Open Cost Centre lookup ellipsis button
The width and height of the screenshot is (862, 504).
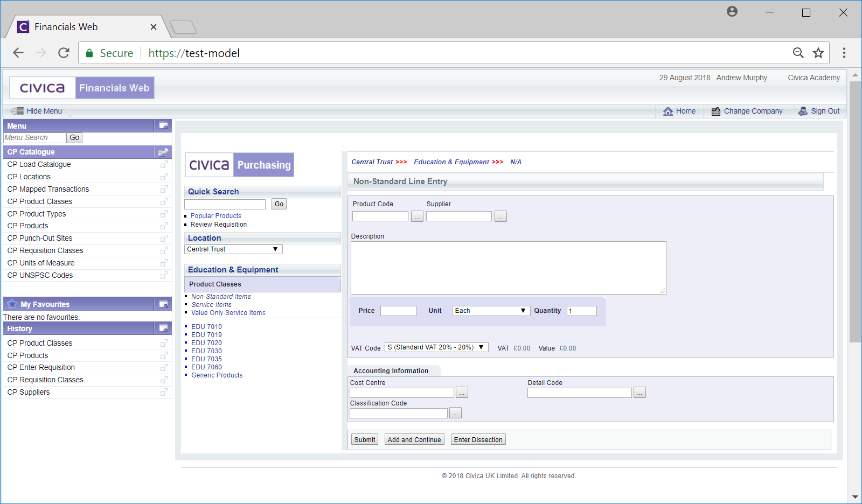(462, 393)
